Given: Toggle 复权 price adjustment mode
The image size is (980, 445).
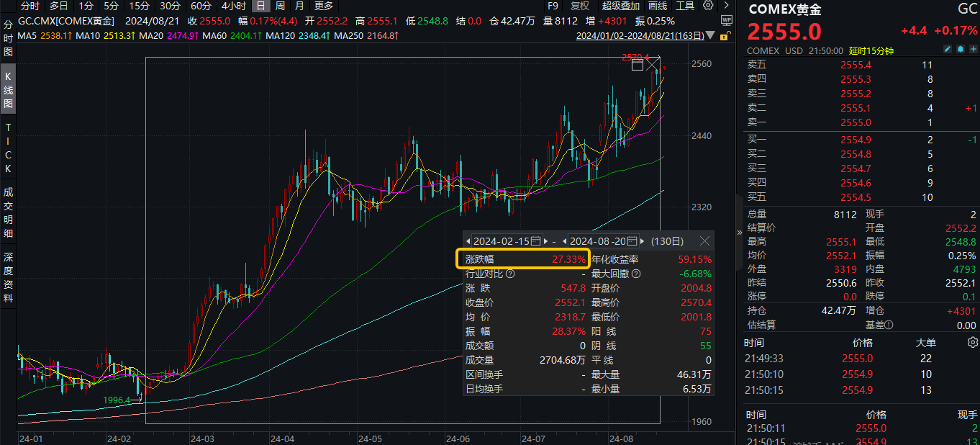Looking at the screenshot, I should click(580, 6).
